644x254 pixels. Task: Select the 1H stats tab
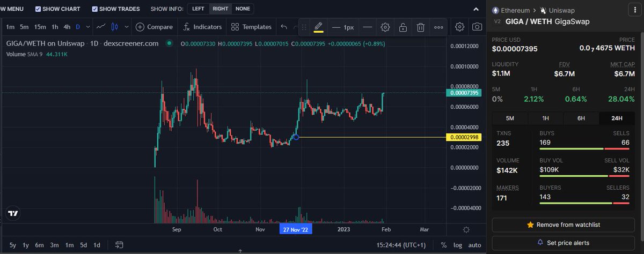(x=546, y=118)
